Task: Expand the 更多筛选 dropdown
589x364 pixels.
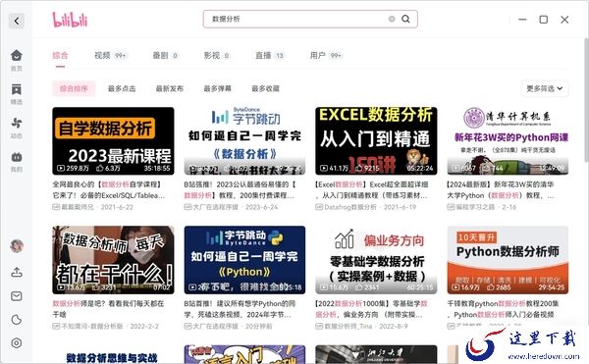Action: 545,88
